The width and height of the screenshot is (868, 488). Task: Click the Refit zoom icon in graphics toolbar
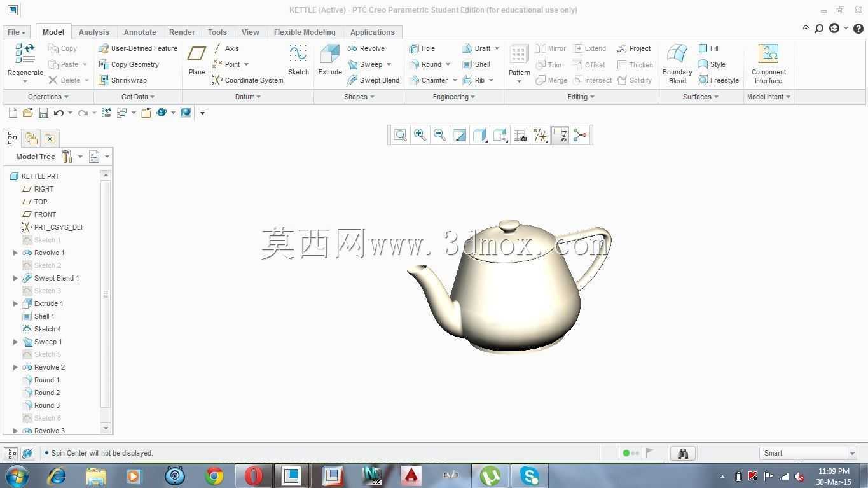point(400,135)
